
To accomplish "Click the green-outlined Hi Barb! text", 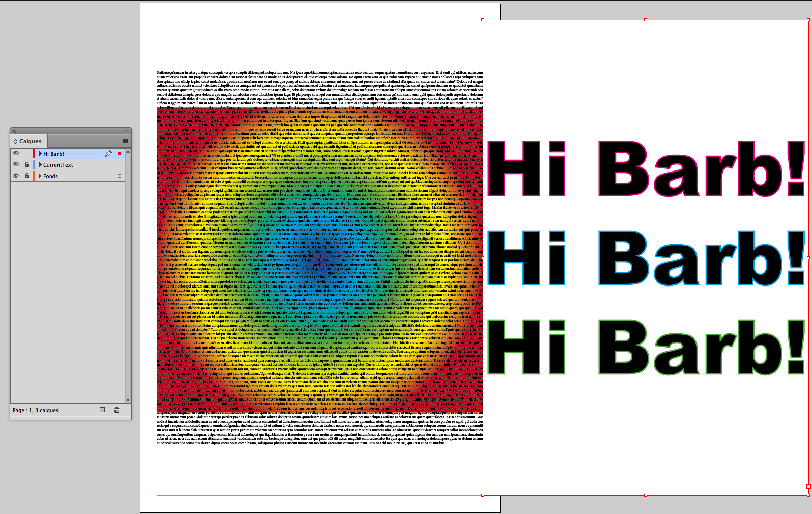I will coord(645,347).
